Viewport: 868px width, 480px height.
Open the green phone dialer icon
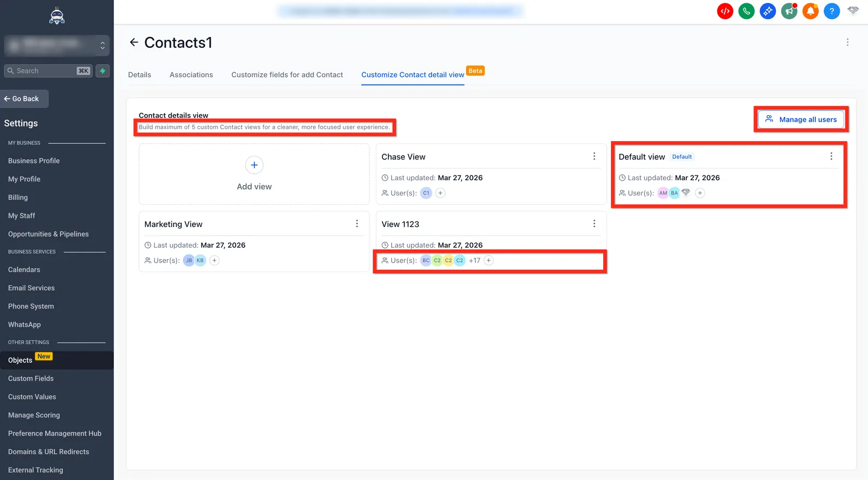click(x=746, y=11)
